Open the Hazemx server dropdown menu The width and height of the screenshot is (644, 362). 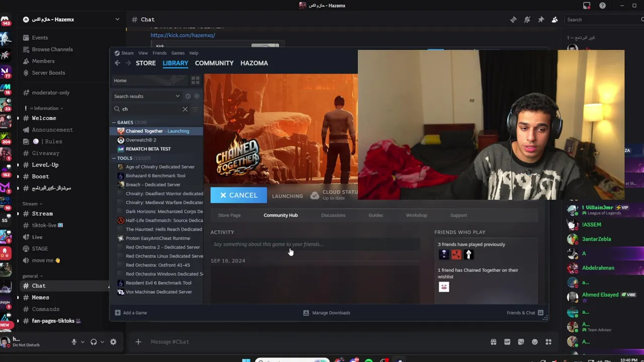[117, 20]
